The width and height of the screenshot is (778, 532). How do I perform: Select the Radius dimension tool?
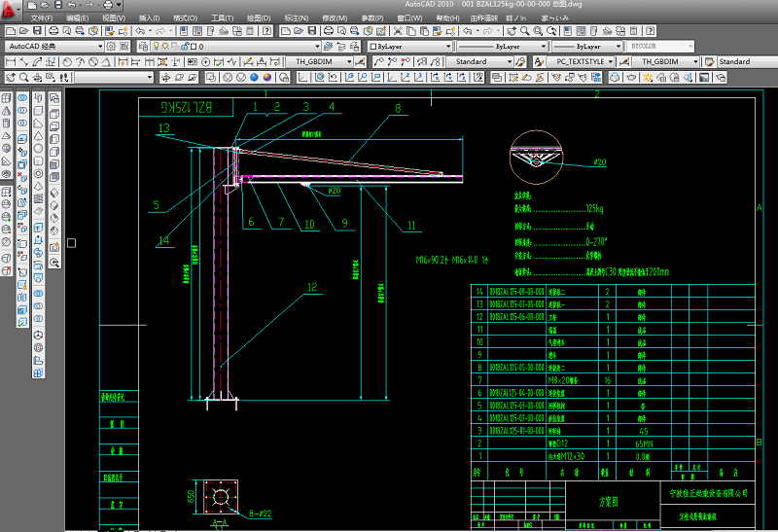pyautogui.click(x=67, y=61)
